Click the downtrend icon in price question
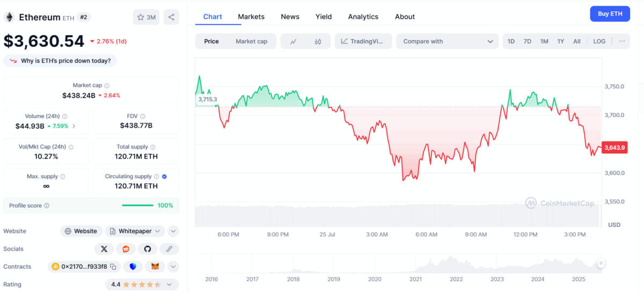 pyautogui.click(x=13, y=61)
